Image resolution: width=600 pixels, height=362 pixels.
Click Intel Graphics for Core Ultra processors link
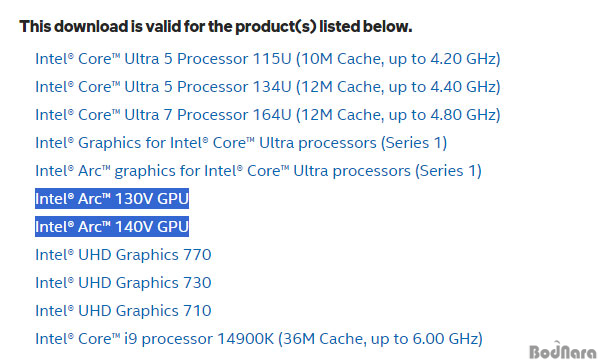241,143
